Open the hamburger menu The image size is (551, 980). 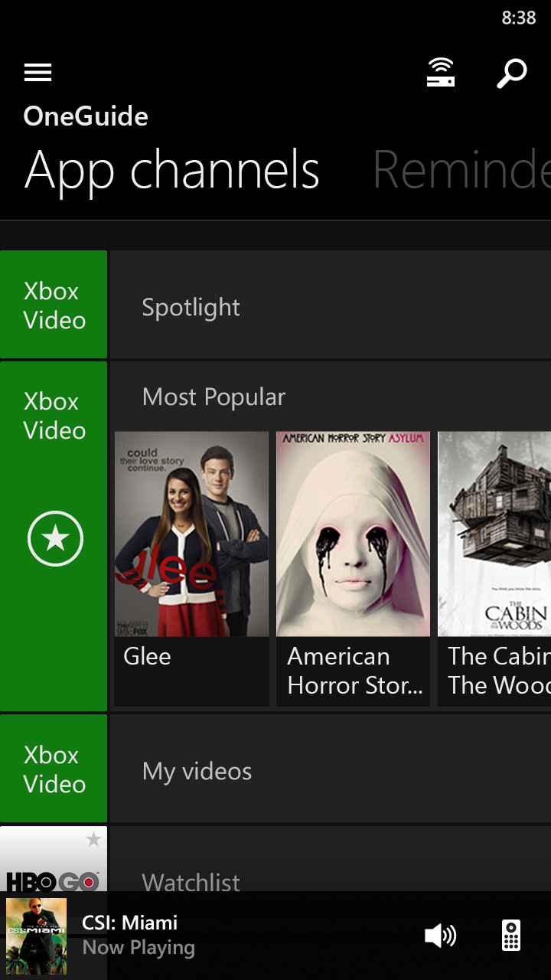coord(37,73)
